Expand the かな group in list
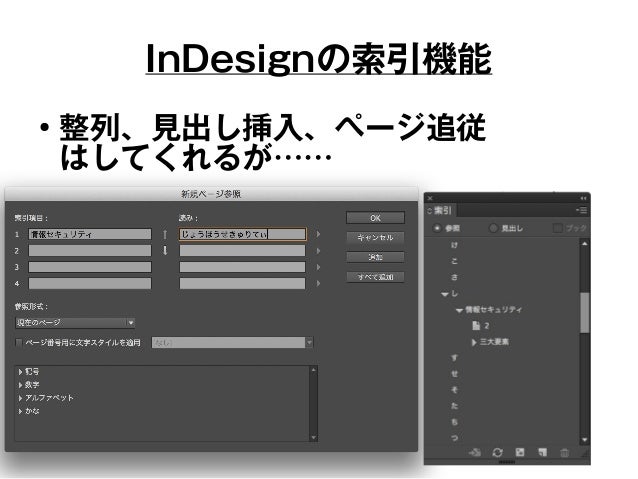The image size is (638, 479). click(x=20, y=411)
